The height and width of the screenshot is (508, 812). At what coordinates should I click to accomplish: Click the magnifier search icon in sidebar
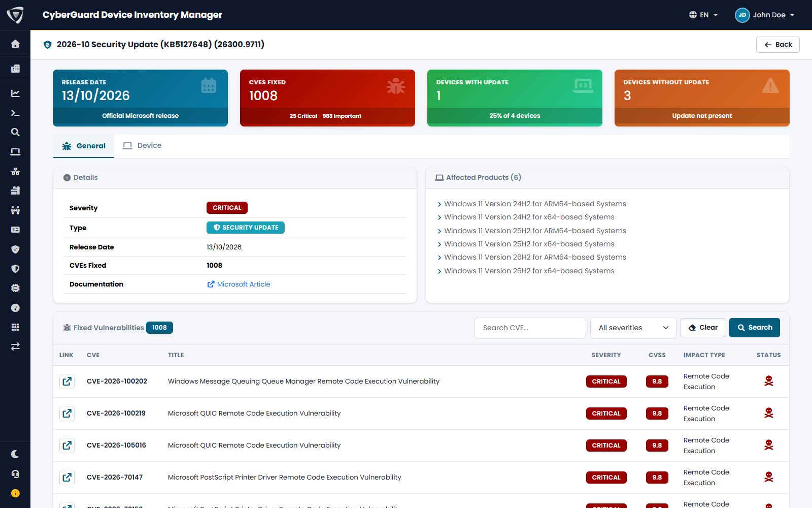[15, 132]
